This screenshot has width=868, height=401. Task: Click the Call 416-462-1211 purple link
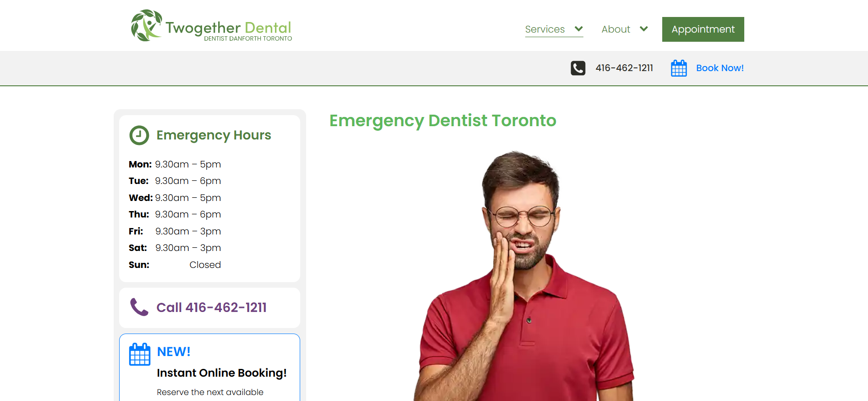212,307
